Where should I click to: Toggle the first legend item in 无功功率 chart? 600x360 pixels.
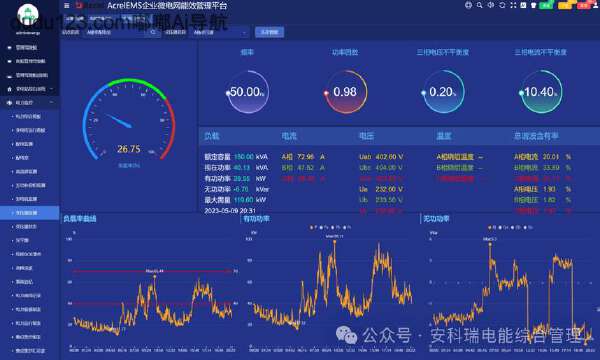492,227
